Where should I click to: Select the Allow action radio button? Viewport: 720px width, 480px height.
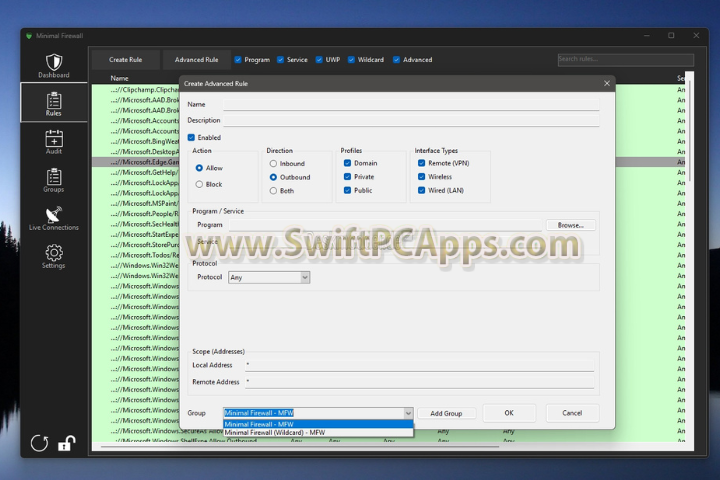[x=199, y=168]
